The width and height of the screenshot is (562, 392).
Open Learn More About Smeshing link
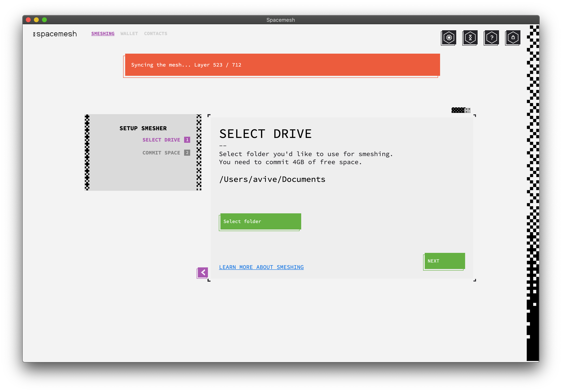261,267
